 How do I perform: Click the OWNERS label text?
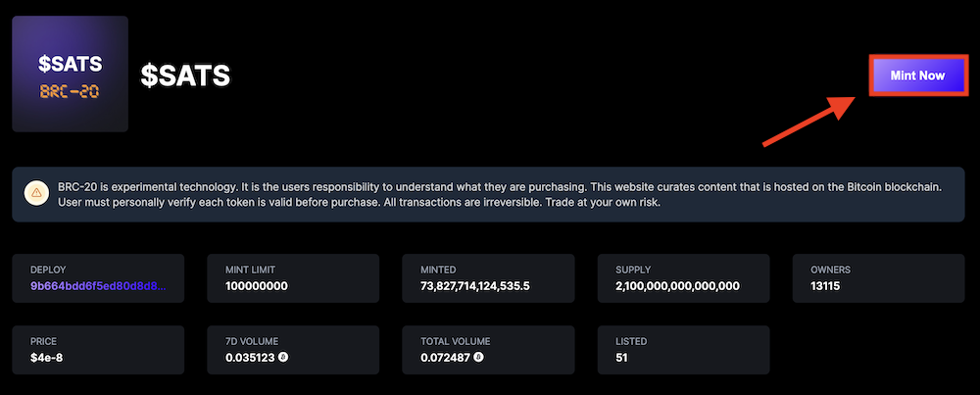pyautogui.click(x=831, y=269)
